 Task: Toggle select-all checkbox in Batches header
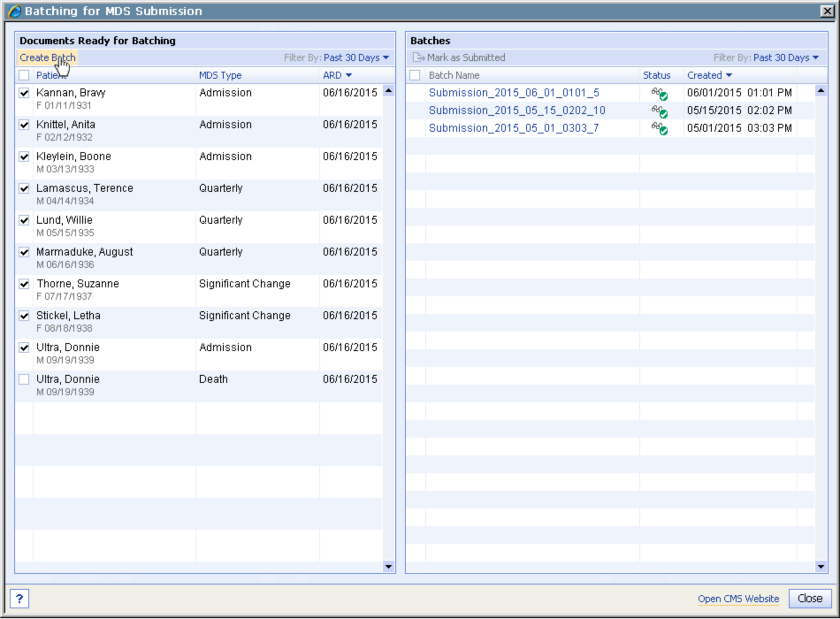tap(415, 75)
